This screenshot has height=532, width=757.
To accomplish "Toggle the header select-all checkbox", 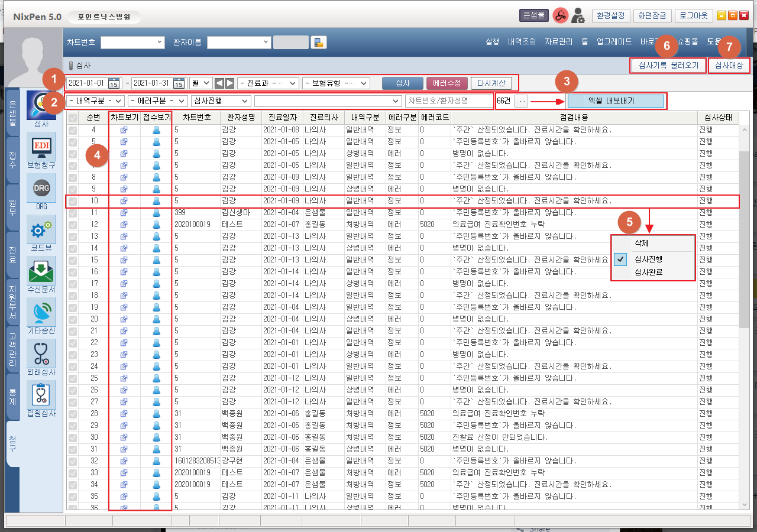I will pyautogui.click(x=73, y=118).
